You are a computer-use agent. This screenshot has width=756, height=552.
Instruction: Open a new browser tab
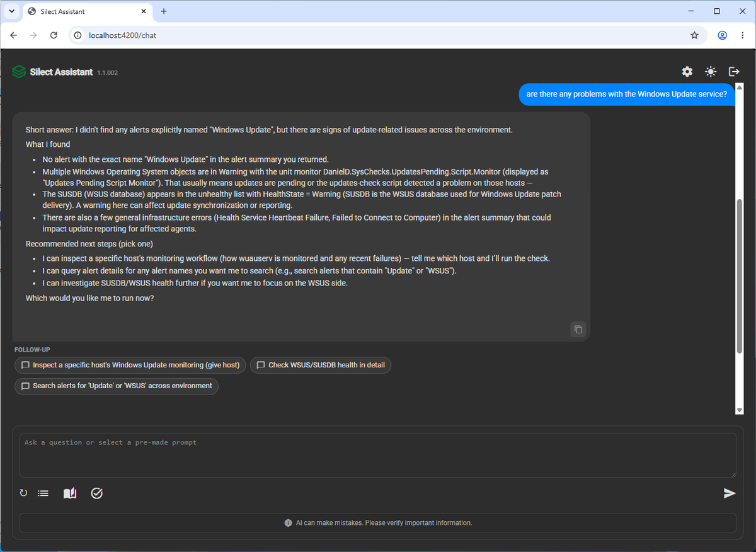point(164,11)
